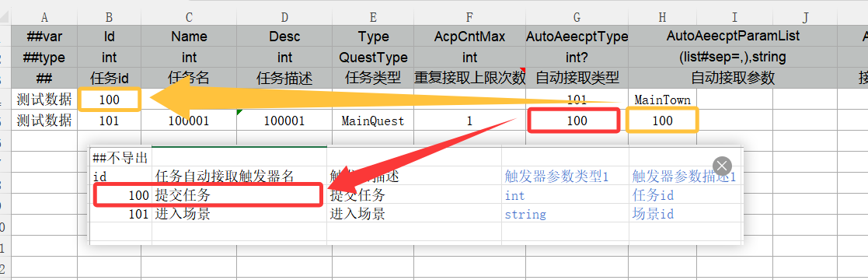The width and height of the screenshot is (868, 280).
Task: Select column I header
Action: tap(734, 18)
